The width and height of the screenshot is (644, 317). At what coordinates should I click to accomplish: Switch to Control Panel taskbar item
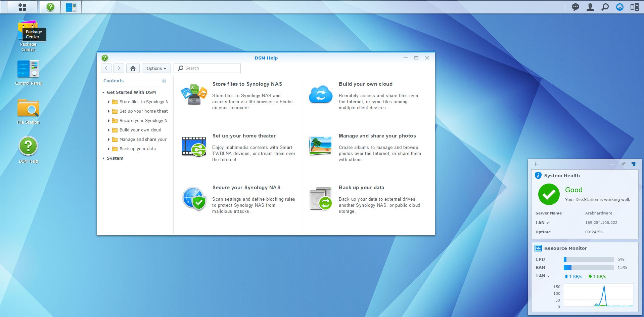tap(71, 7)
